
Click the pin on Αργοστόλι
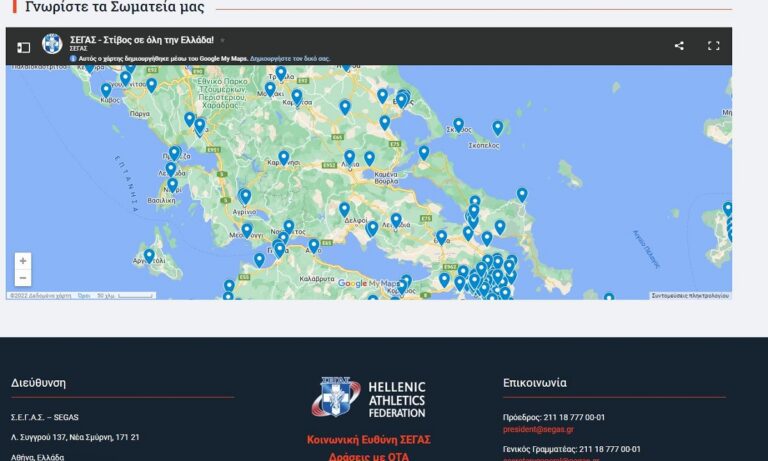(149, 255)
